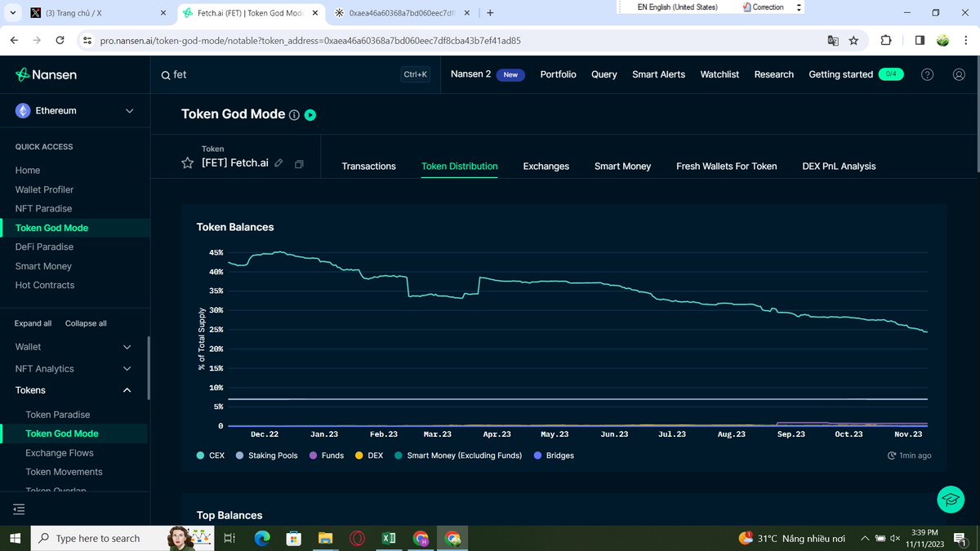Expand the Ethereum chain selector

tap(75, 111)
